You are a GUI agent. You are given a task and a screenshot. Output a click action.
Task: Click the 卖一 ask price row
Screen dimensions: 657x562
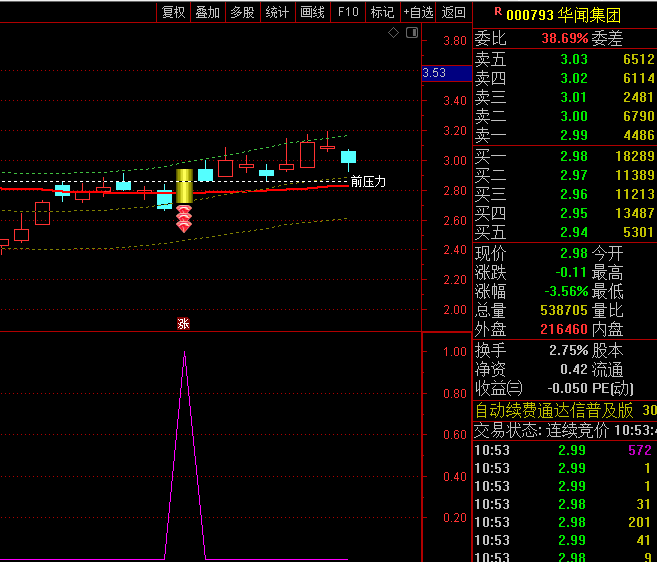pos(563,136)
